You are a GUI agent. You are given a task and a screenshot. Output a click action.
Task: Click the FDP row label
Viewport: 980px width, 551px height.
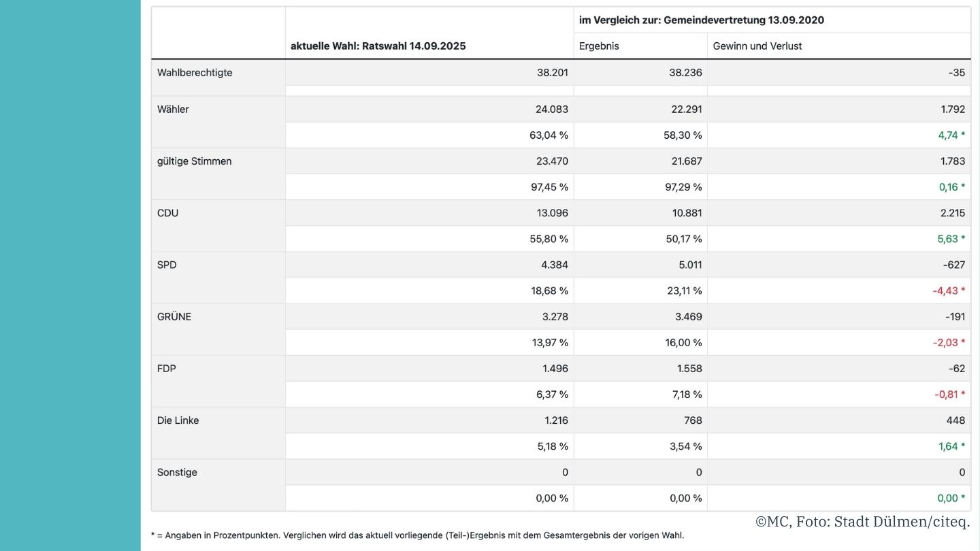pos(167,368)
